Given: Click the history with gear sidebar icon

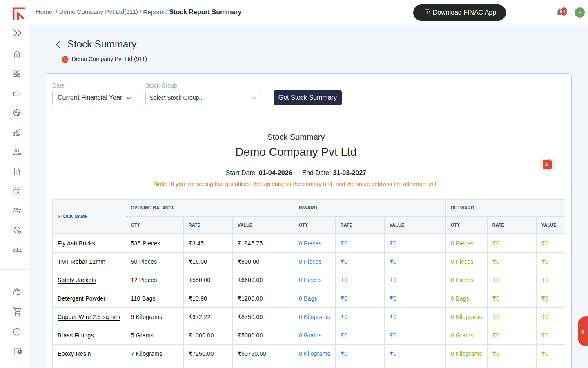Looking at the screenshot, I should (x=17, y=230).
